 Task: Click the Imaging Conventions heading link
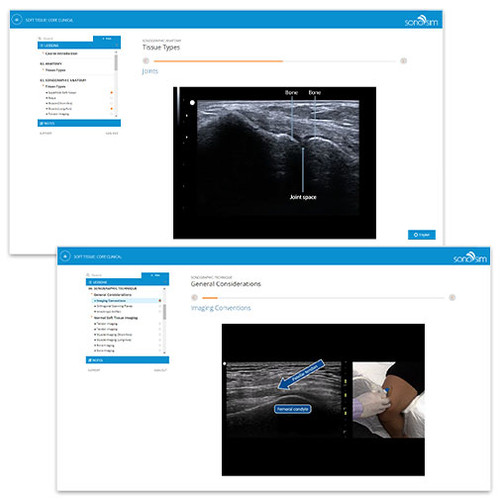coord(221,308)
